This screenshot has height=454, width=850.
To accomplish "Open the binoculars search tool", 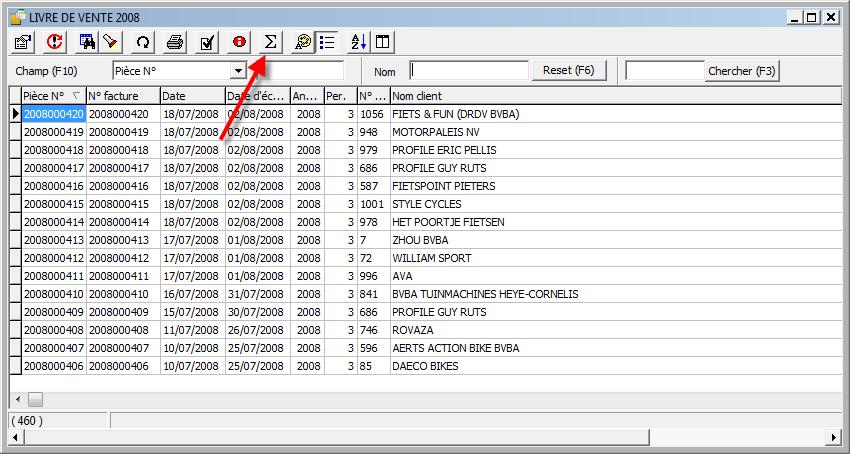I will 87,42.
